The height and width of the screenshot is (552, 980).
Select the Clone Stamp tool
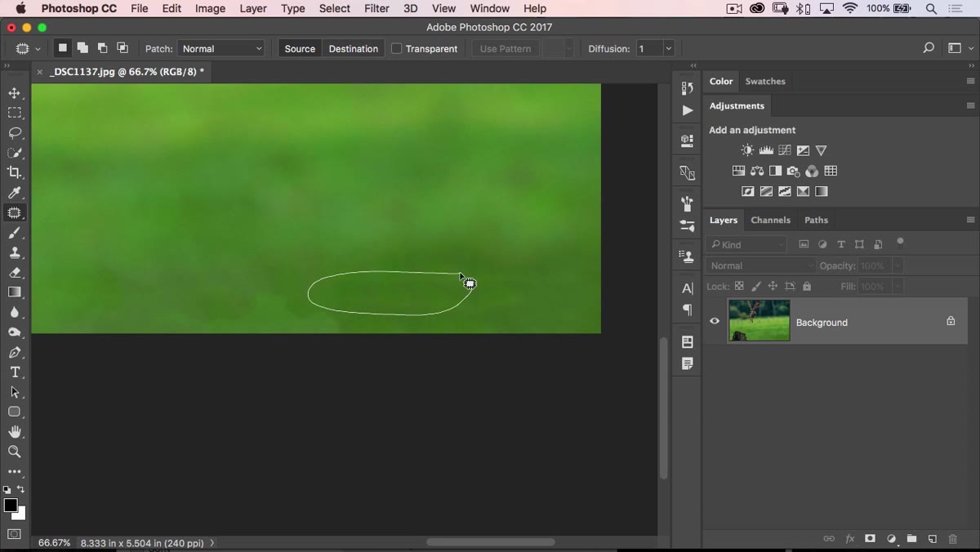click(15, 252)
